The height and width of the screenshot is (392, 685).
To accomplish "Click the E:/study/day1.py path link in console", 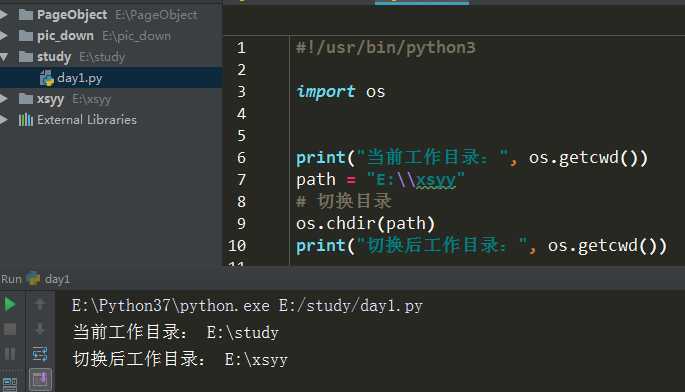I will [x=351, y=305].
